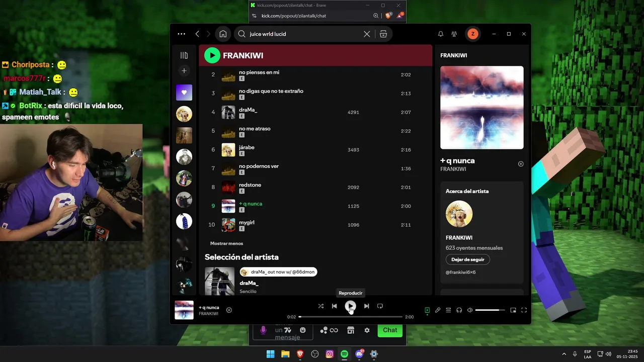The height and width of the screenshot is (362, 644).
Task: Open Spotify's three-dot menu
Action: 182,34
